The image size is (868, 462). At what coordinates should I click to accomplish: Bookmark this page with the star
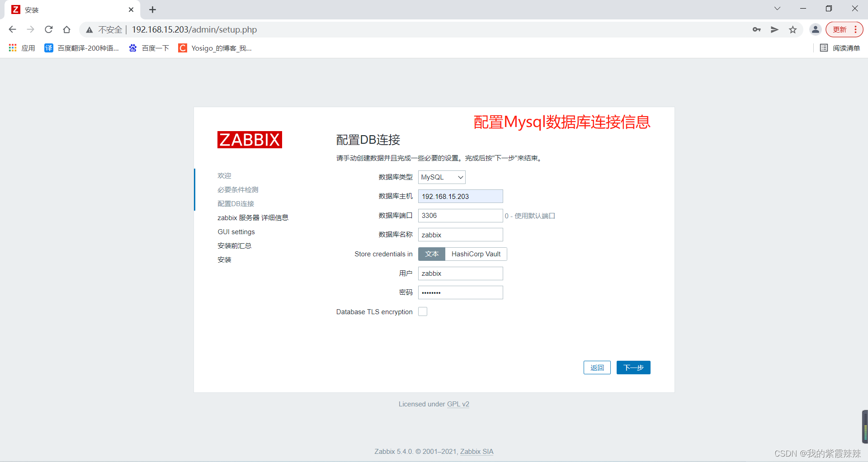tap(793, 29)
